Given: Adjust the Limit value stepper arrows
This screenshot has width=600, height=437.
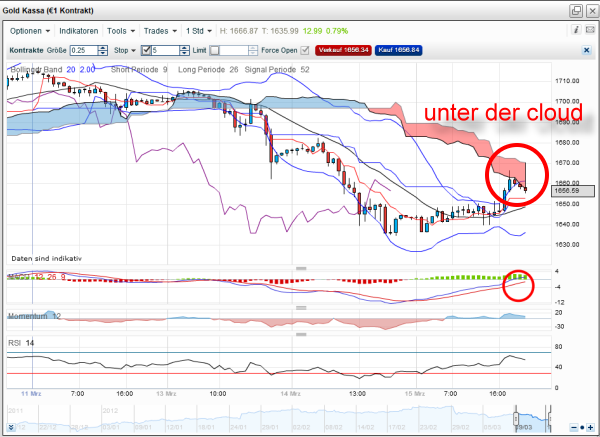Looking at the screenshot, I should pyautogui.click(x=253, y=50).
